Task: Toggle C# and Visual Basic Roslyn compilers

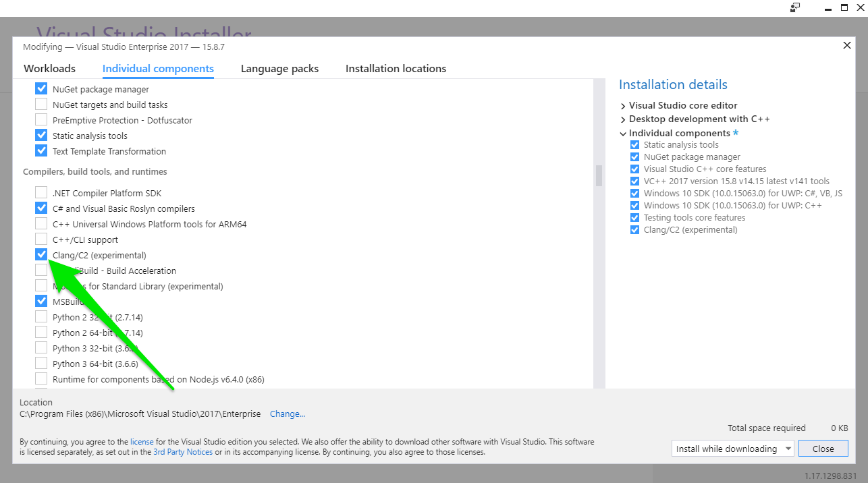Action: 41,208
